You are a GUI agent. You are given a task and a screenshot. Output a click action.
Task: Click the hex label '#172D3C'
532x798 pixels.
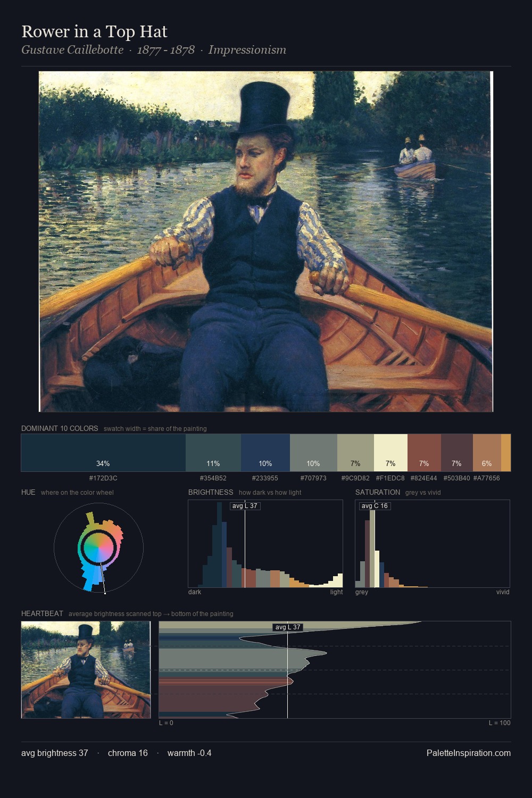click(x=103, y=478)
